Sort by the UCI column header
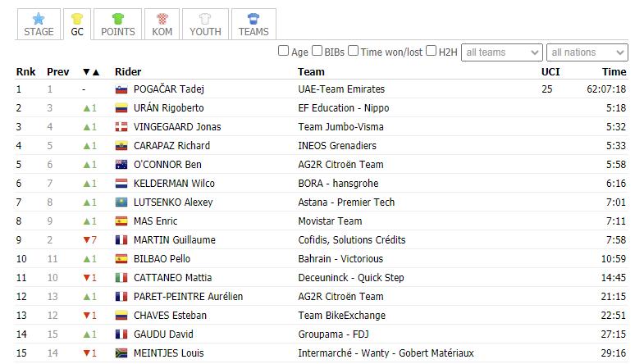Screen dimensions: 644x364 (550, 72)
